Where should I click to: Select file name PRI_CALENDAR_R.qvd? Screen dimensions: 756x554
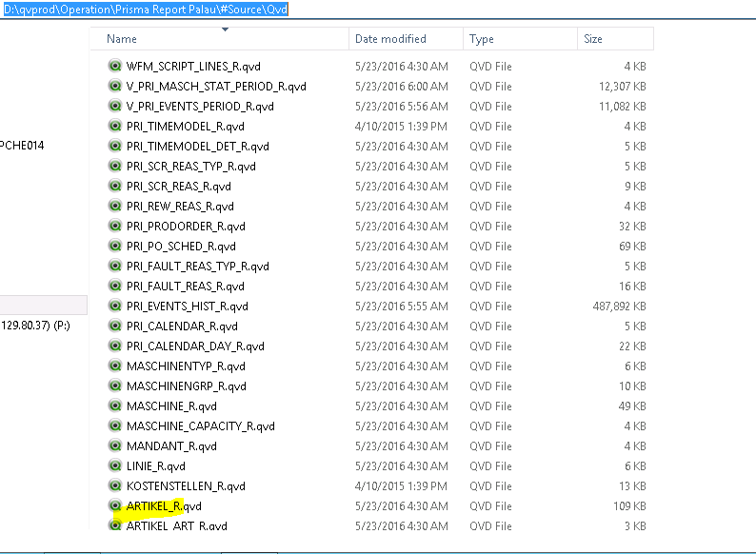(x=182, y=326)
